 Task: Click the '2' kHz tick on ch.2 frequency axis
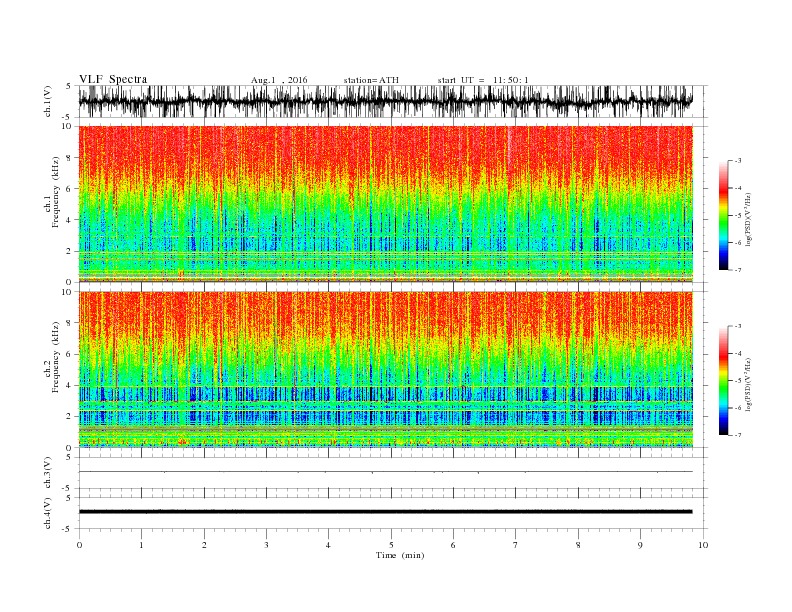(x=70, y=417)
